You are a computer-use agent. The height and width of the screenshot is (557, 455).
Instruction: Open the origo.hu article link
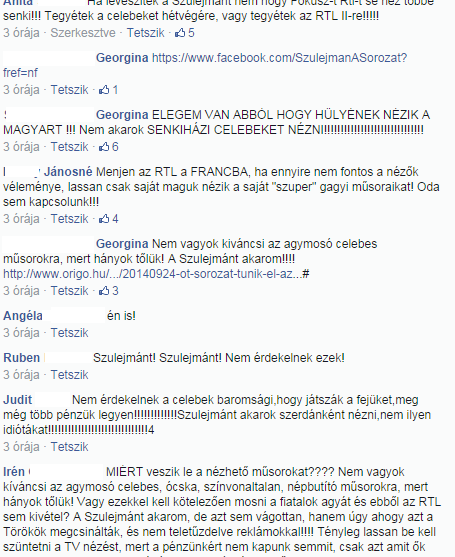coord(156,274)
